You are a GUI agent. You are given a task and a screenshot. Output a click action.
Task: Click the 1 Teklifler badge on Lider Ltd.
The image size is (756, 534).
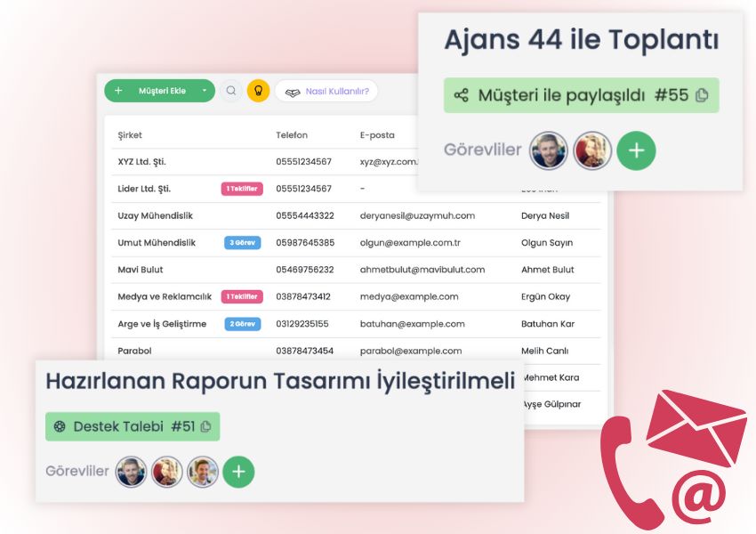coord(245,188)
